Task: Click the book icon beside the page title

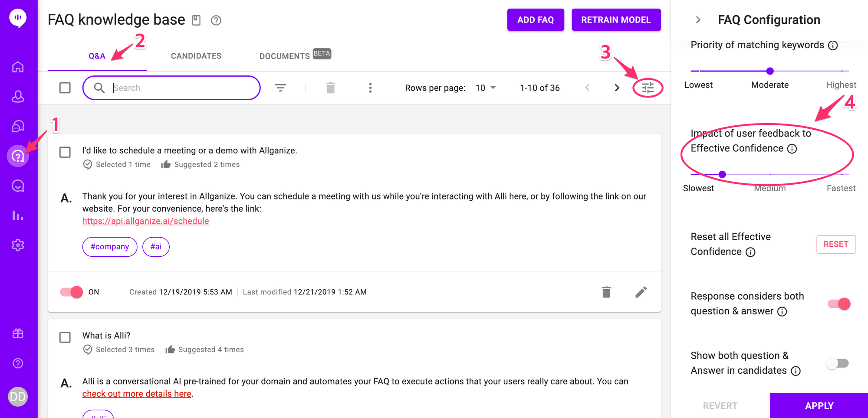Action: pyautogui.click(x=197, y=20)
